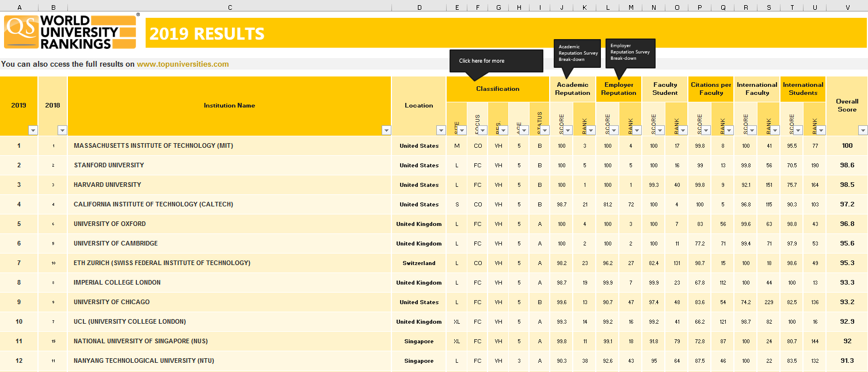The width and height of the screenshot is (868, 372).
Task: Select the Faculty Student header cell
Action: [665, 89]
